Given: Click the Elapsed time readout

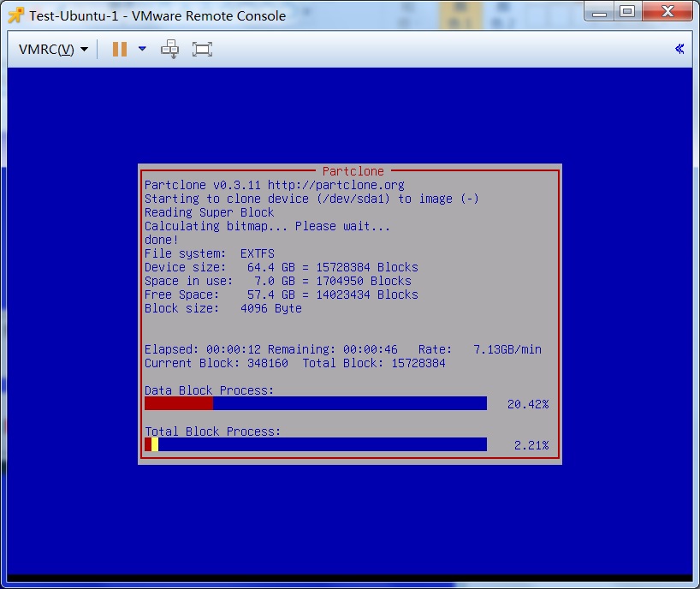Looking at the screenshot, I should (202, 349).
